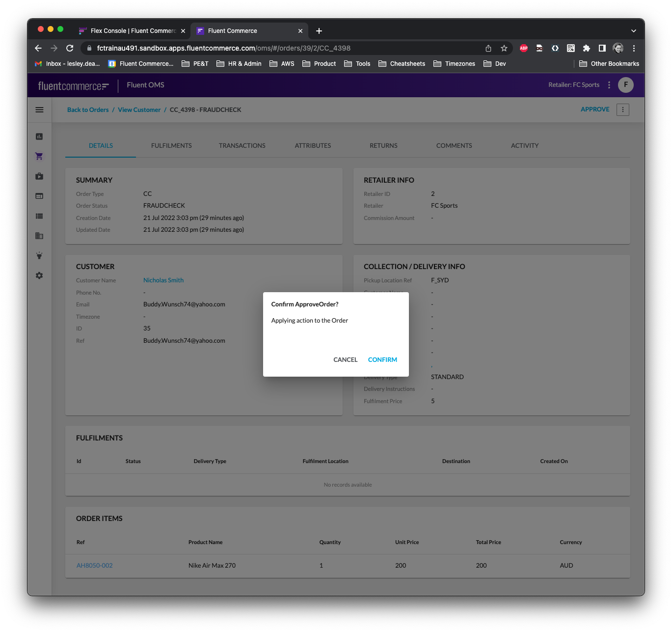
Task: Open the Timezones bookmarks folder
Action: pos(455,64)
